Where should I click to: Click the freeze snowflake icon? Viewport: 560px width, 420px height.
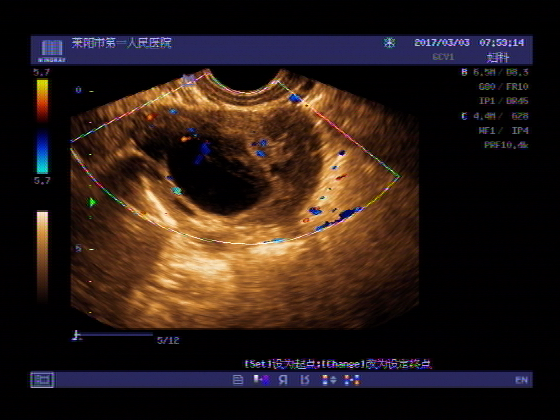pos(389,43)
